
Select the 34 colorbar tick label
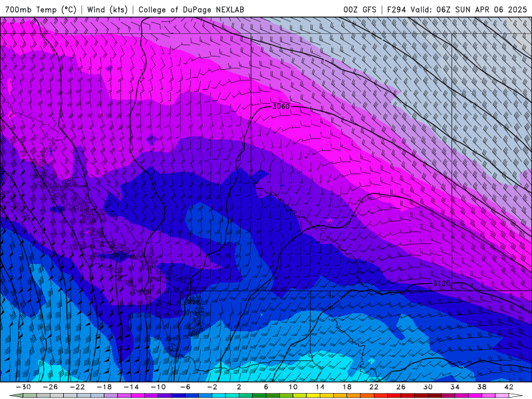click(x=455, y=387)
